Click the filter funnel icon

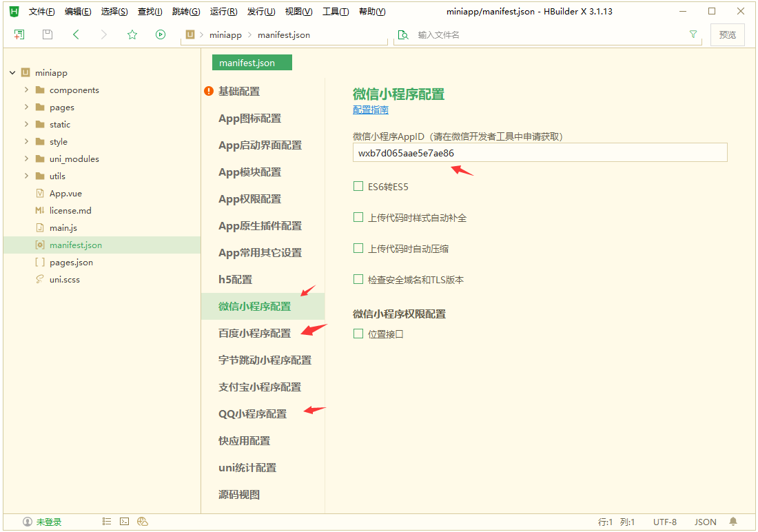[x=693, y=34]
